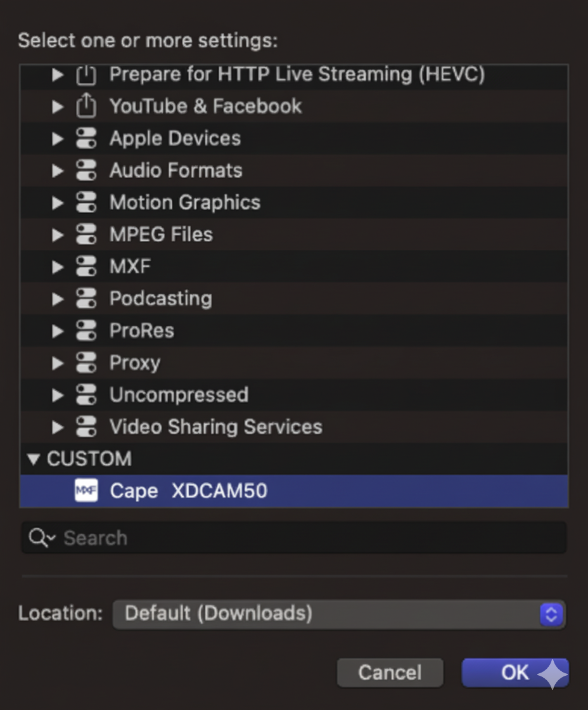588x710 pixels.
Task: Select the MPEG Files setting entry
Action: [x=161, y=234]
